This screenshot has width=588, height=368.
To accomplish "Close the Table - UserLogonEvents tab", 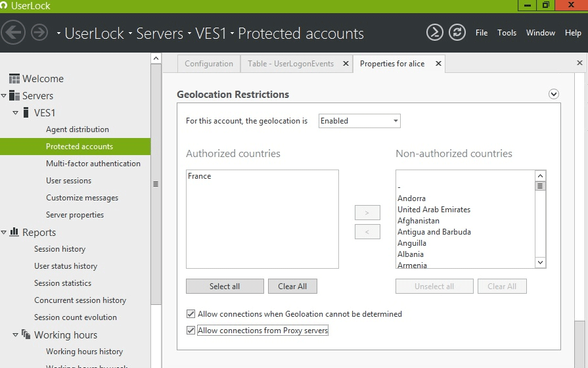I will point(346,63).
